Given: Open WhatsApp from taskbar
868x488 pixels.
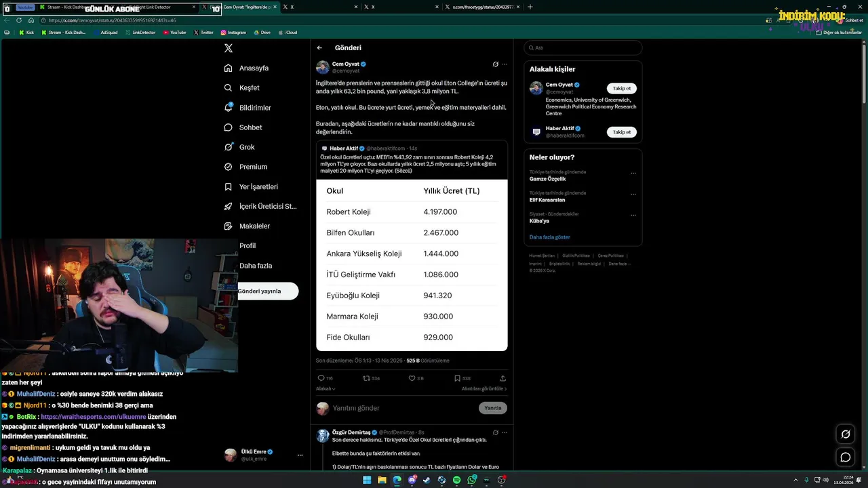Looking at the screenshot, I should click(x=471, y=480).
